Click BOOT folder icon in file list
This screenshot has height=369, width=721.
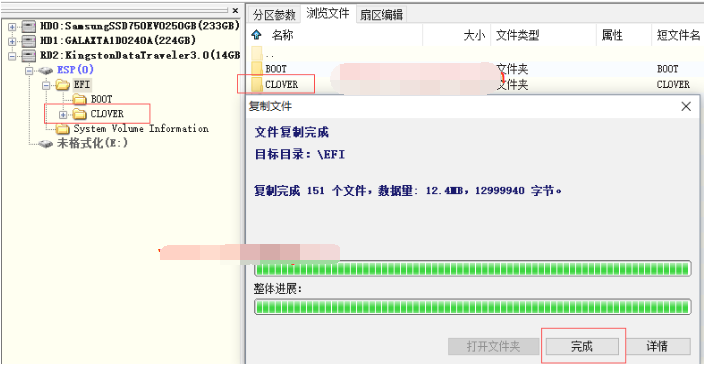pyautogui.click(x=257, y=69)
